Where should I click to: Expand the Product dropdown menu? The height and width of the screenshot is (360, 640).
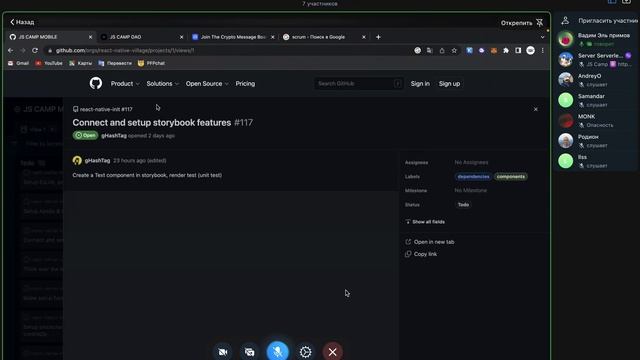click(125, 84)
